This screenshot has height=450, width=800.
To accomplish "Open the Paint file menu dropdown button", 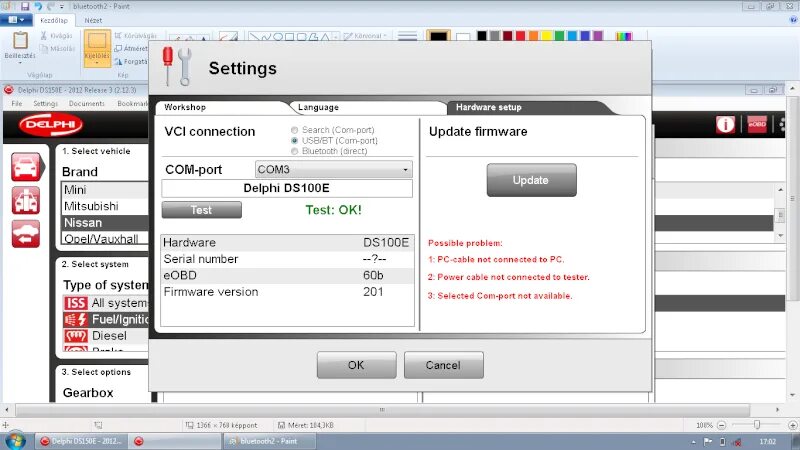I will (16, 20).
